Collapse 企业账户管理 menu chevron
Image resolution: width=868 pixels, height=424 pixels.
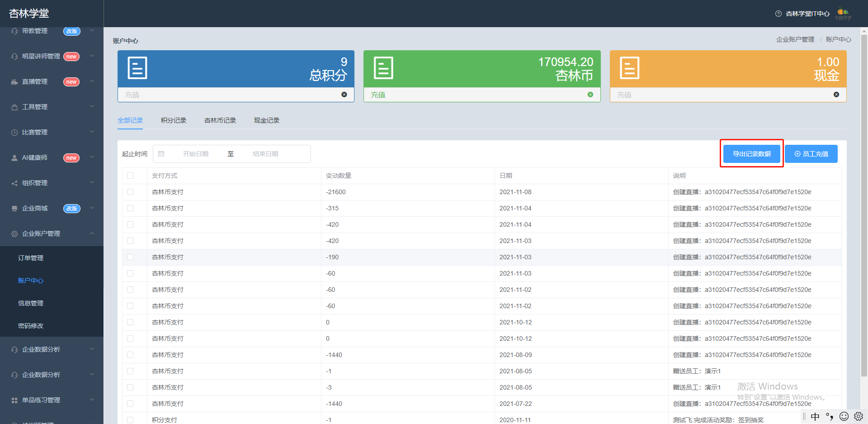[92, 233]
